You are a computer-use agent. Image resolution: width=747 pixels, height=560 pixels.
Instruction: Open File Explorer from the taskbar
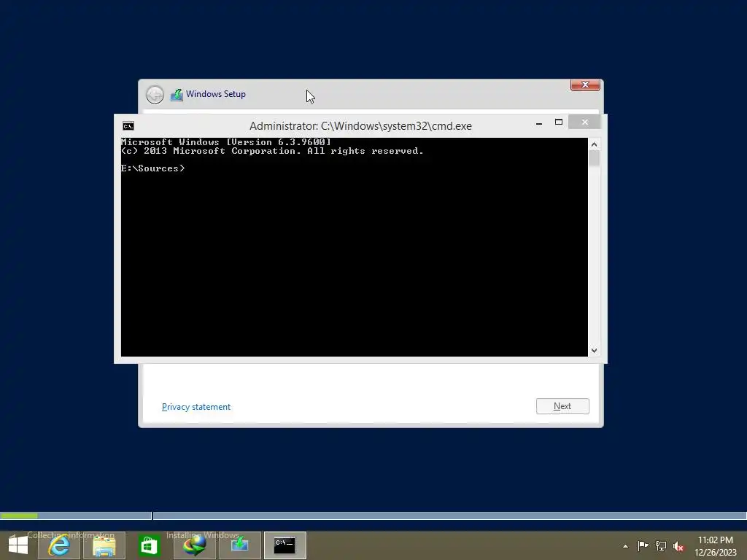pyautogui.click(x=104, y=545)
